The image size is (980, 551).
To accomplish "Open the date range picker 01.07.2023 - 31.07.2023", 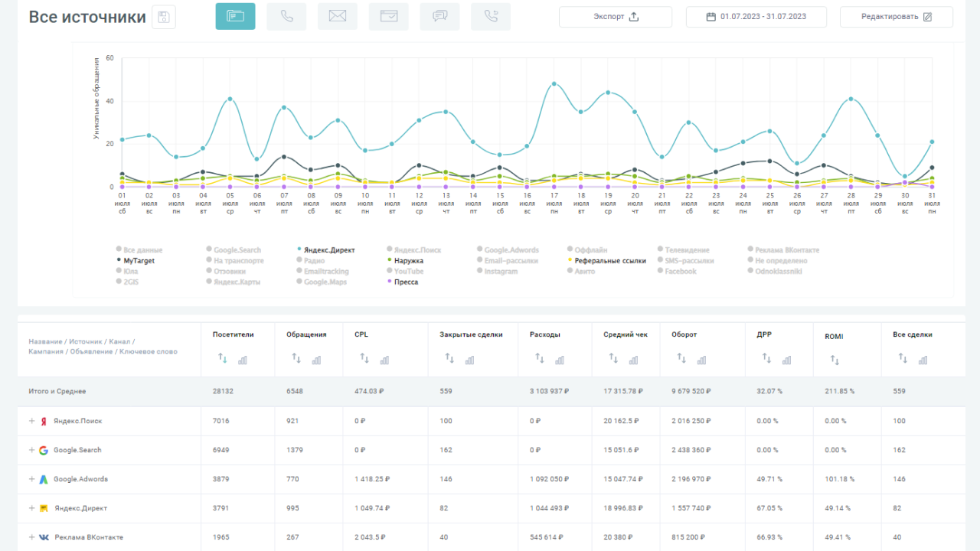I will click(756, 17).
